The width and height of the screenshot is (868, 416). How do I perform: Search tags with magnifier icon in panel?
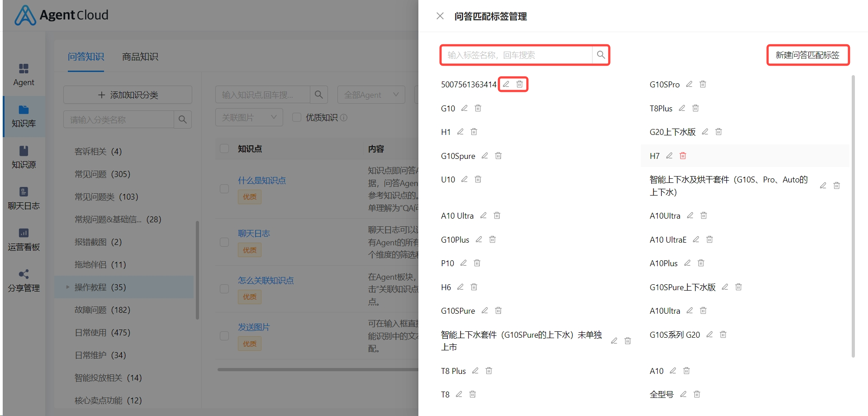tap(601, 55)
